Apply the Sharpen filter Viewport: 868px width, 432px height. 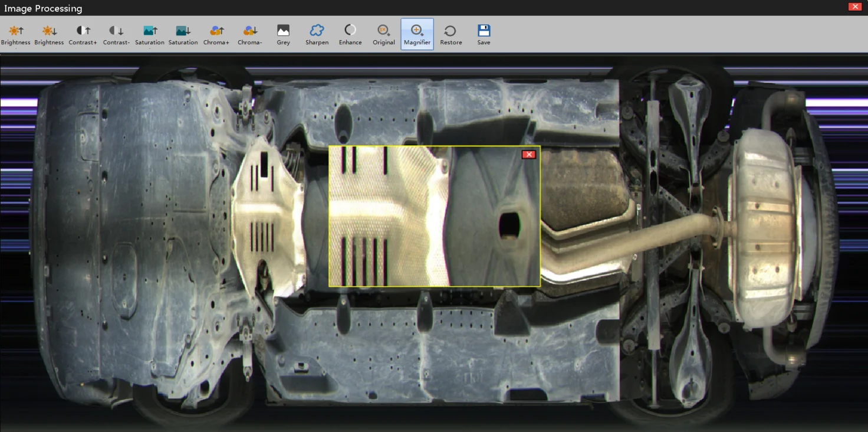pyautogui.click(x=317, y=34)
